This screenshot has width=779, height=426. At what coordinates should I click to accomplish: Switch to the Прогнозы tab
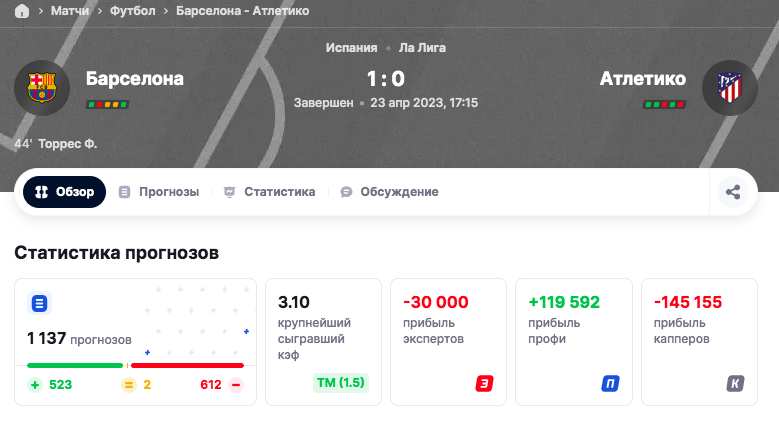click(159, 192)
